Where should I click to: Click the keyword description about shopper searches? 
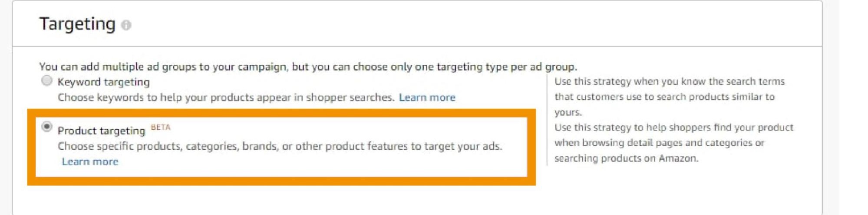[226, 97]
